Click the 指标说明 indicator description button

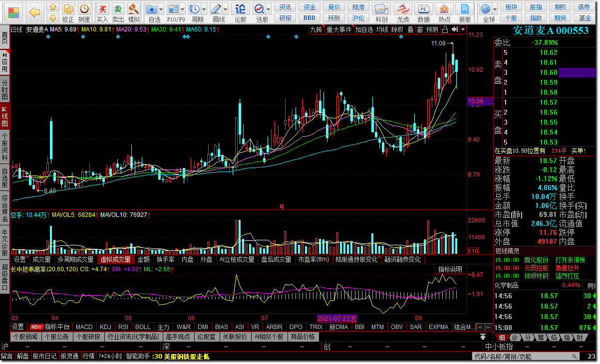pos(450,269)
